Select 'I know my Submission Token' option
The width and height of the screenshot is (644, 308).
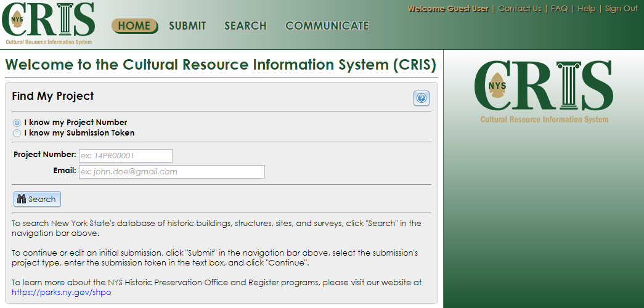click(x=17, y=133)
